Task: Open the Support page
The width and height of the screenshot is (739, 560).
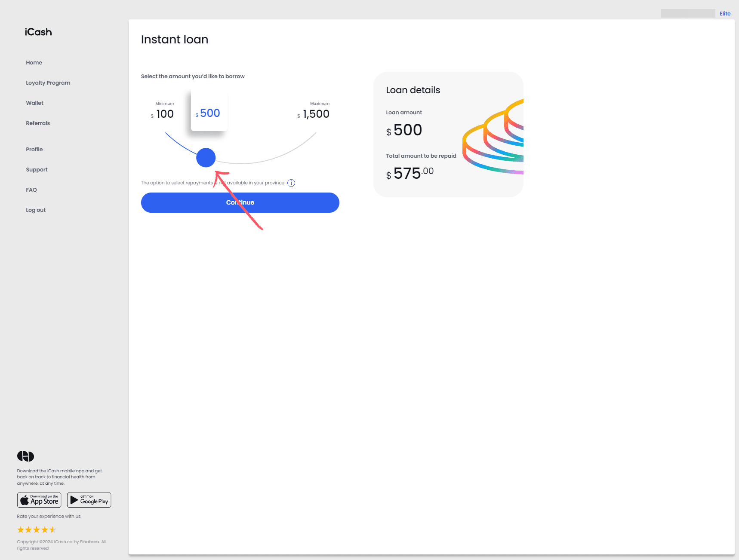Action: tap(37, 170)
